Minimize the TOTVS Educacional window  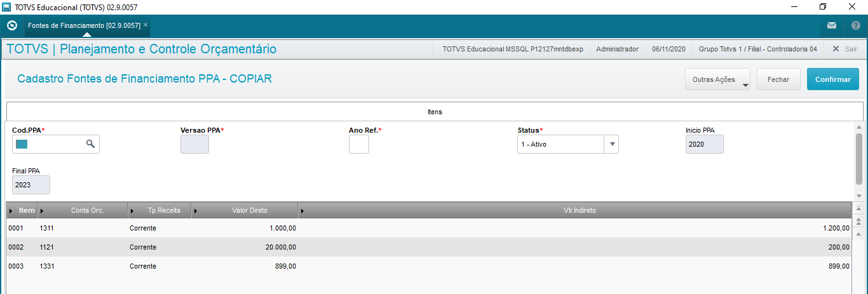coord(794,7)
